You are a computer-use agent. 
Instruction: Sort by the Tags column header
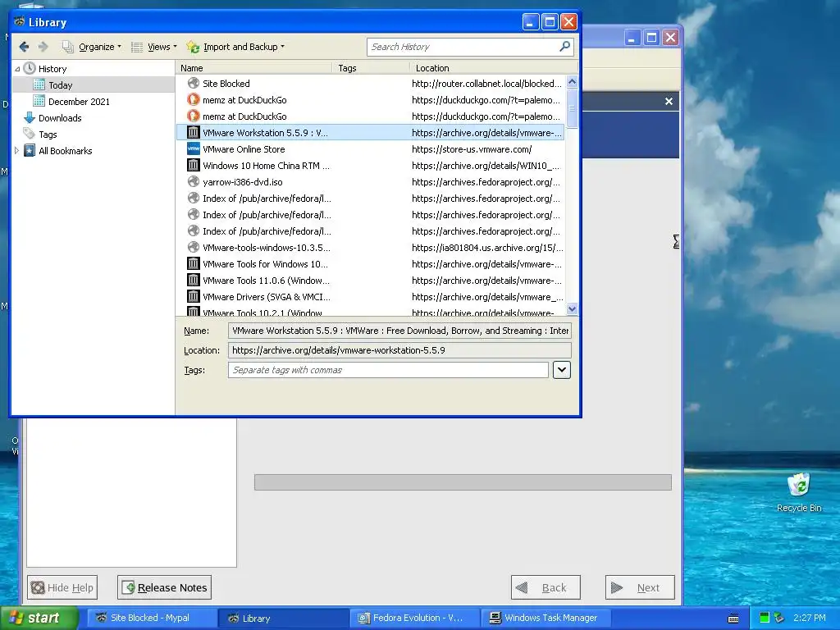pyautogui.click(x=372, y=68)
